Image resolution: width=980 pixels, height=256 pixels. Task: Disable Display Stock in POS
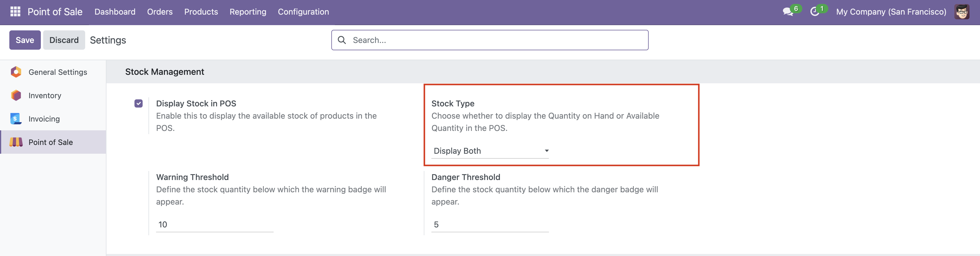coord(139,103)
